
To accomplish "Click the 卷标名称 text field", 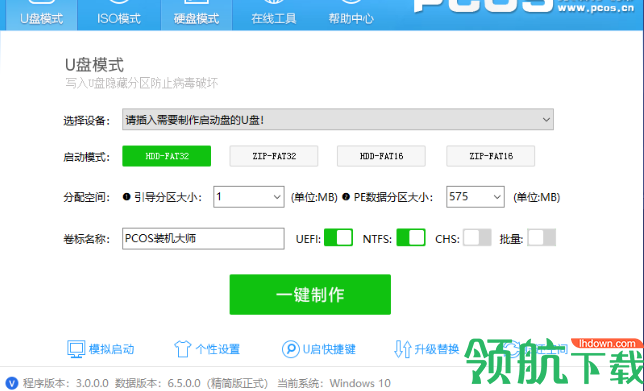I will coord(203,239).
